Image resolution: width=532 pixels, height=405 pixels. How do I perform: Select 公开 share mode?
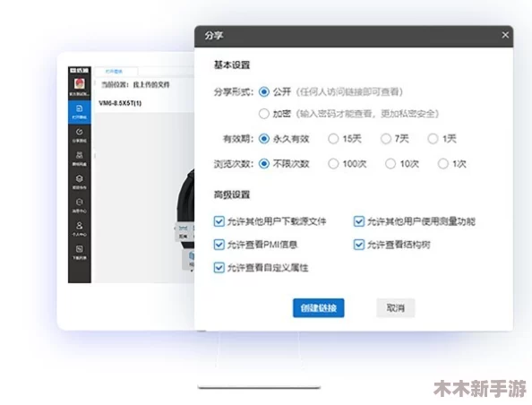click(x=264, y=91)
